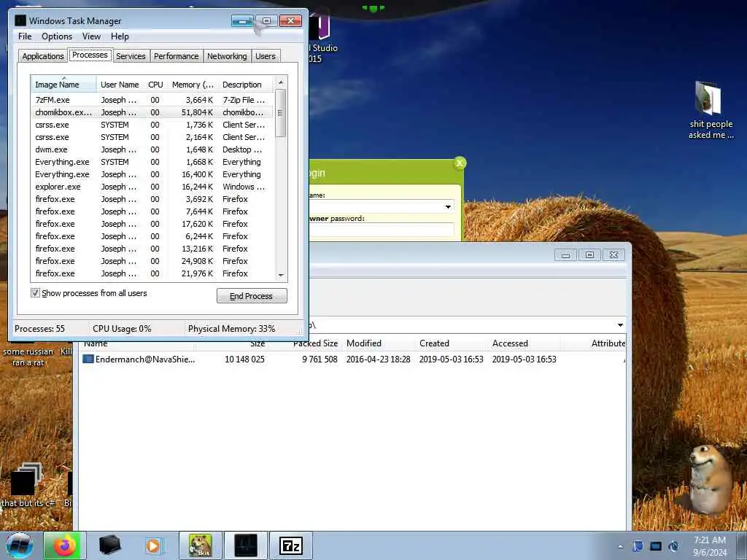747x560 pixels.
Task: Open the Options menu in Task Manager
Action: click(57, 36)
